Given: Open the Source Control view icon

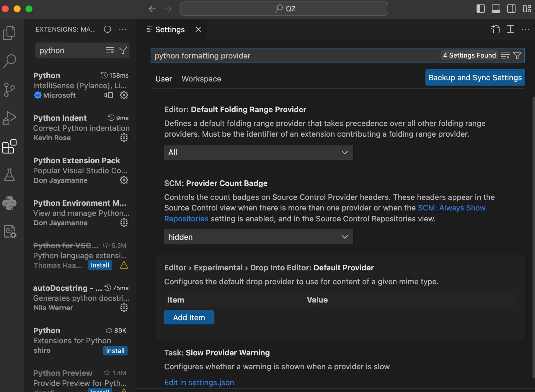Looking at the screenshot, I should (x=9, y=89).
